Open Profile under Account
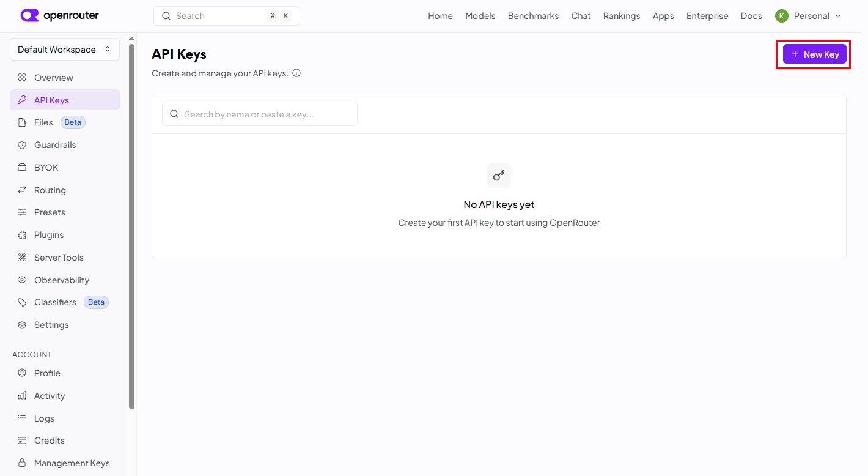The image size is (868, 476). (x=65, y=373)
